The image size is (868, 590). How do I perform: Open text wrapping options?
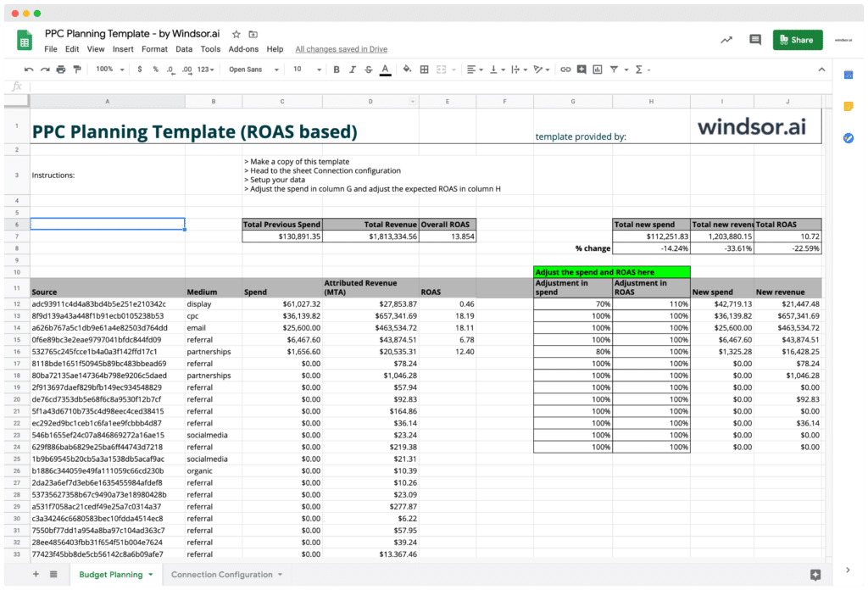519,70
